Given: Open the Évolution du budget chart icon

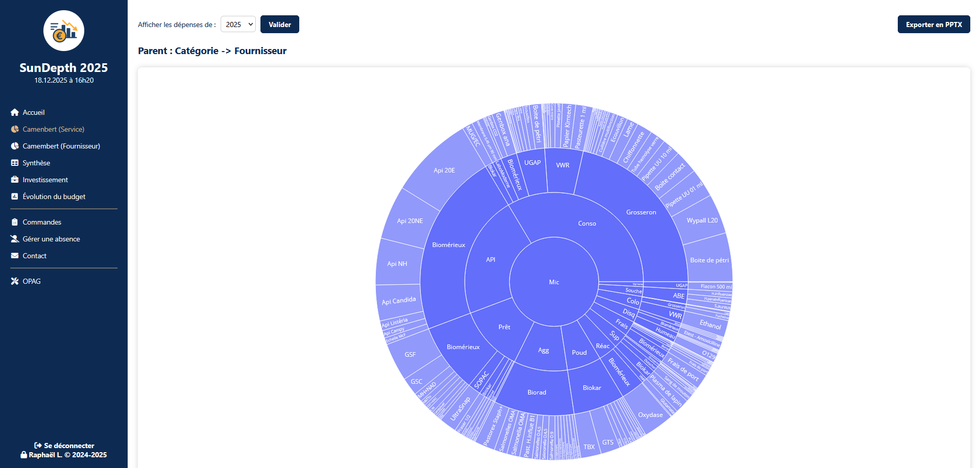Looking at the screenshot, I should (15, 196).
